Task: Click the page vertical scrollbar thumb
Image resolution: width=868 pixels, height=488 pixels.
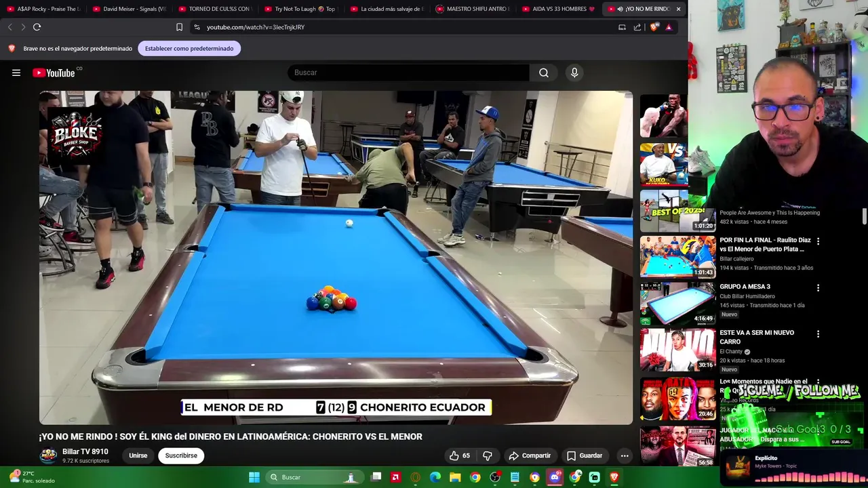Action: (x=864, y=216)
